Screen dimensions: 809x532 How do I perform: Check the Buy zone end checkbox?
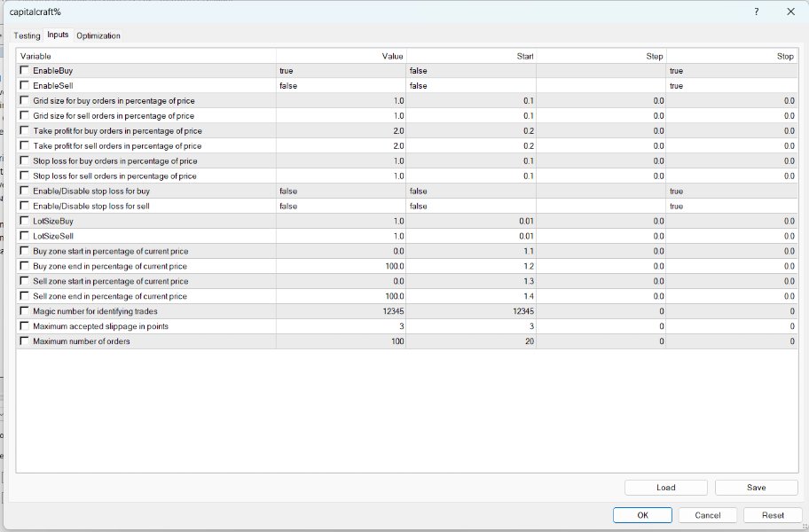pyautogui.click(x=24, y=265)
